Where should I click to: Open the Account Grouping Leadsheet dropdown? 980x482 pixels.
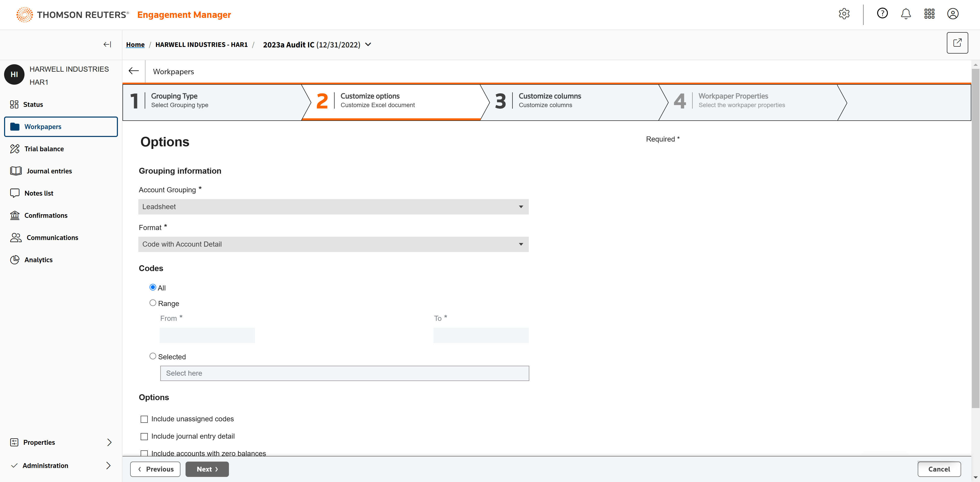[333, 207]
